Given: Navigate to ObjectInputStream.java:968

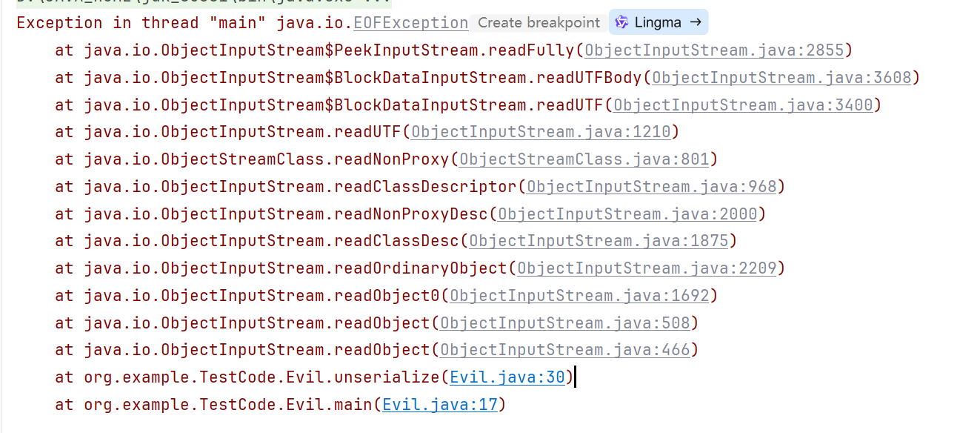Looking at the screenshot, I should (651, 187).
